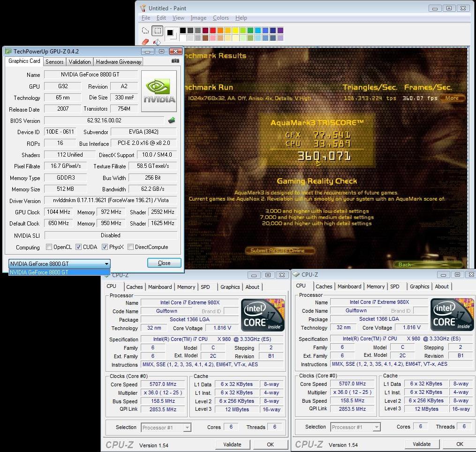476x452 pixels.
Task: Pick the black color swatch in the palette
Action: pos(183,30)
